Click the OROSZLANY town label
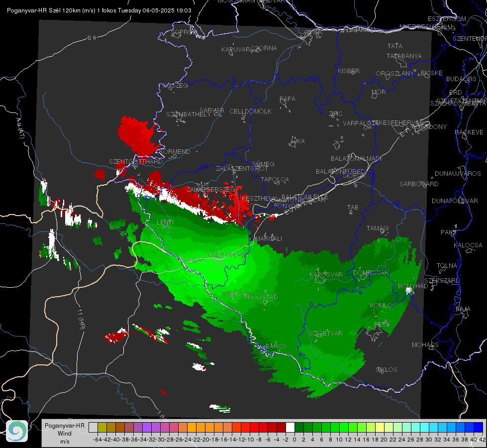This screenshot has height=448, width=487. point(395,73)
